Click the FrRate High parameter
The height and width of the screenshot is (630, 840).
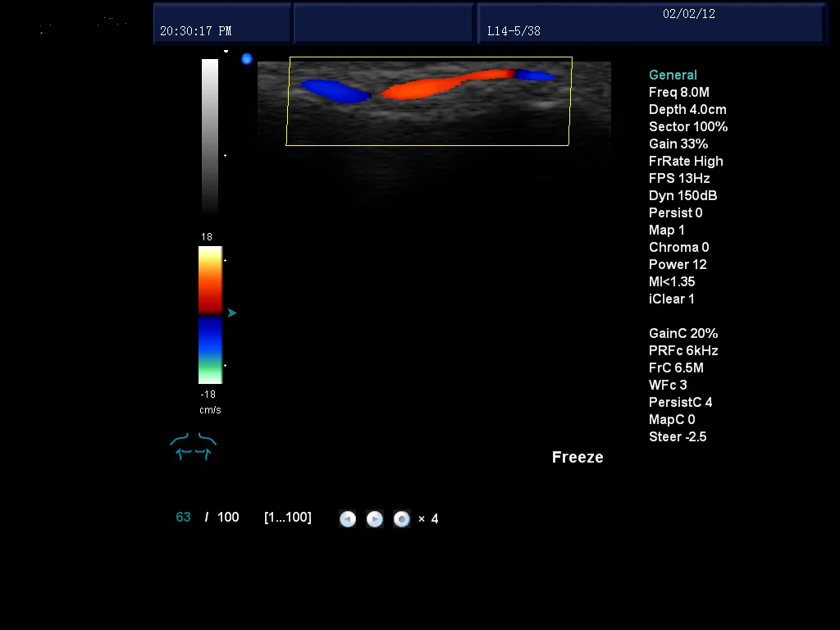(x=687, y=162)
